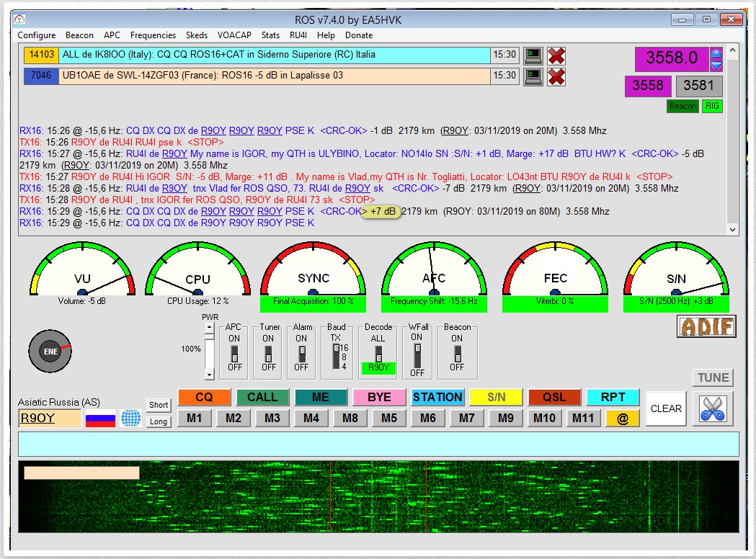Viewport: 756px width, 559px height.
Task: Open the Frequencies menu
Action: pos(153,35)
